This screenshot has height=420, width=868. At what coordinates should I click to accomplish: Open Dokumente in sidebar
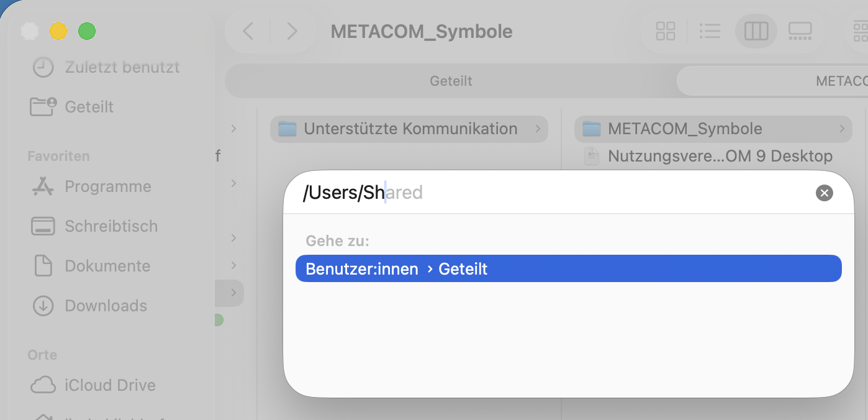tap(107, 266)
